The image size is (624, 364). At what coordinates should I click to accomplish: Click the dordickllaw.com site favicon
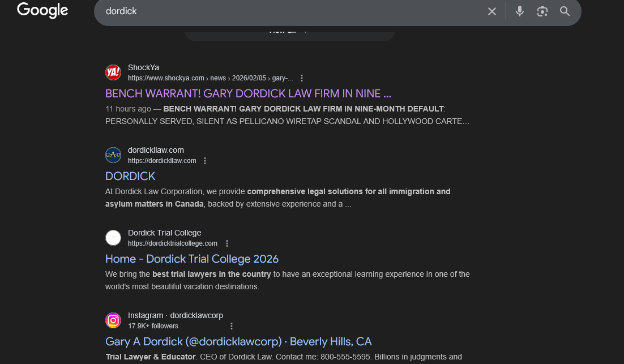(x=113, y=155)
